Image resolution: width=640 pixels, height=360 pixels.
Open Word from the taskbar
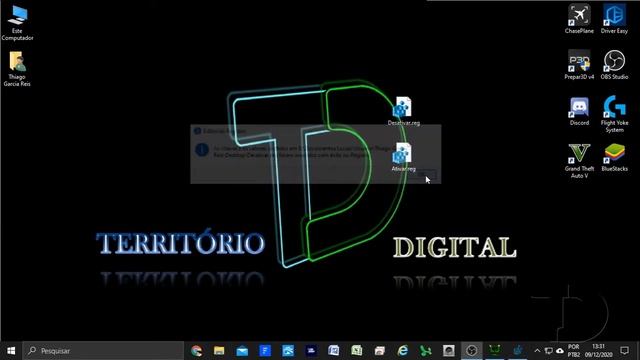coord(333,351)
